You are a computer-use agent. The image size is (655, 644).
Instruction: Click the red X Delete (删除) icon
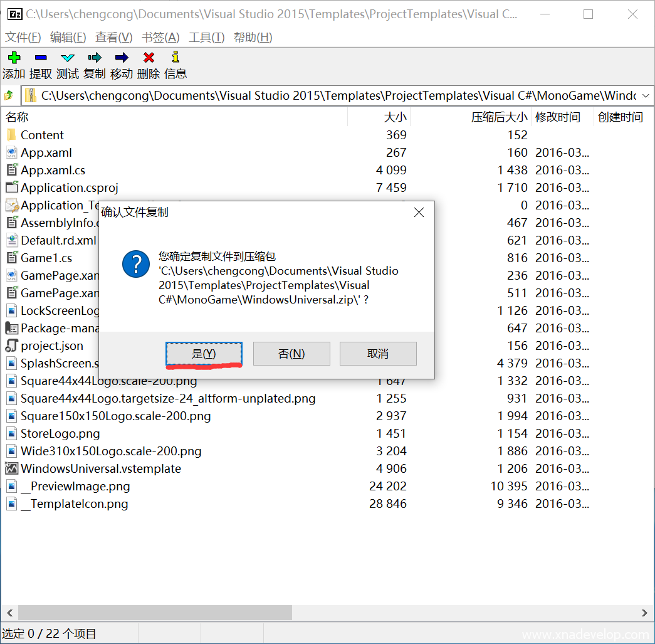pos(149,58)
